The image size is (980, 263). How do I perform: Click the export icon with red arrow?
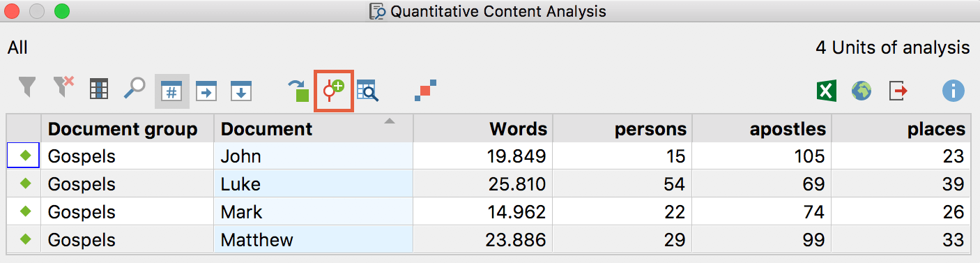point(898,91)
